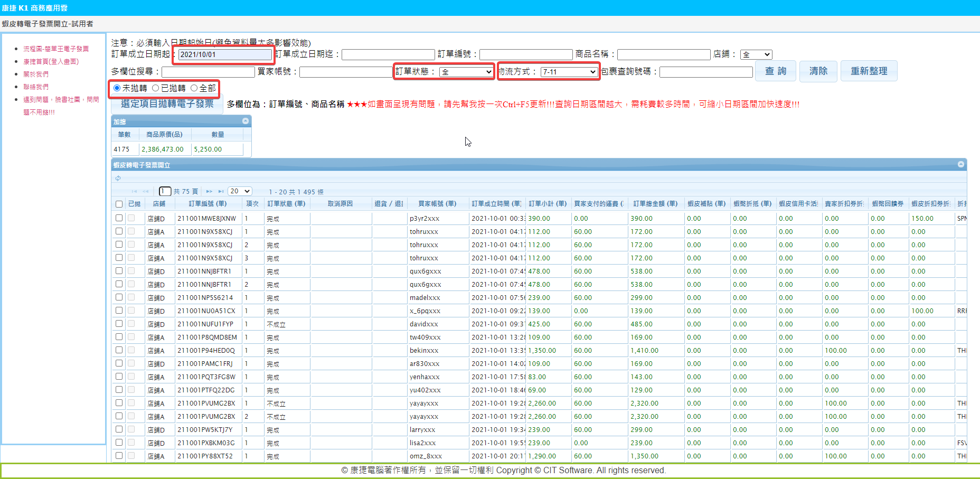Select the 已拋轉 radio option

(x=156, y=88)
